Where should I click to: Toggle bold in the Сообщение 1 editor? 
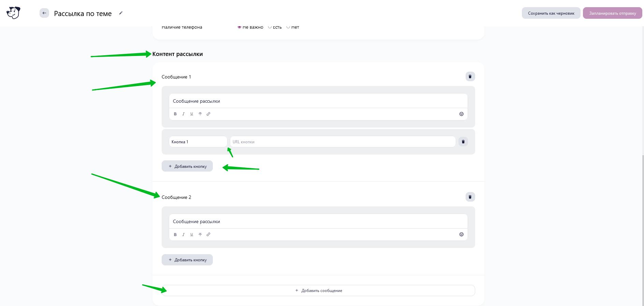click(175, 114)
